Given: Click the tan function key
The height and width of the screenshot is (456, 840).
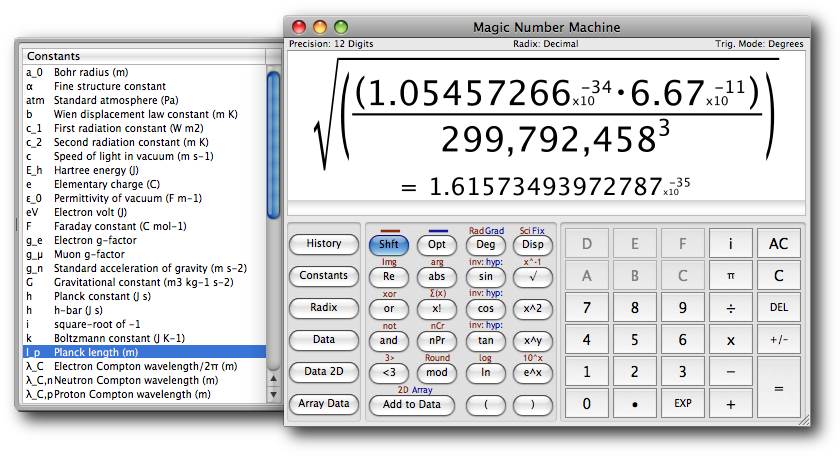Looking at the screenshot, I should (485, 340).
